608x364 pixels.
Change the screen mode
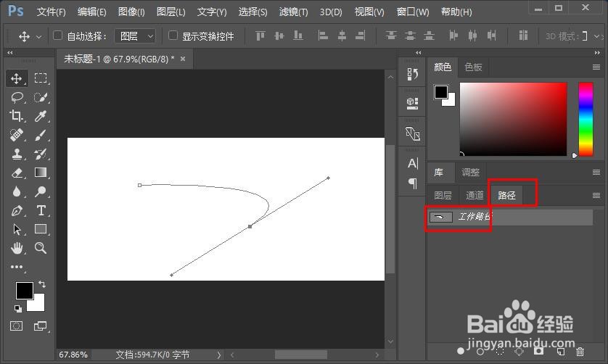tap(41, 326)
